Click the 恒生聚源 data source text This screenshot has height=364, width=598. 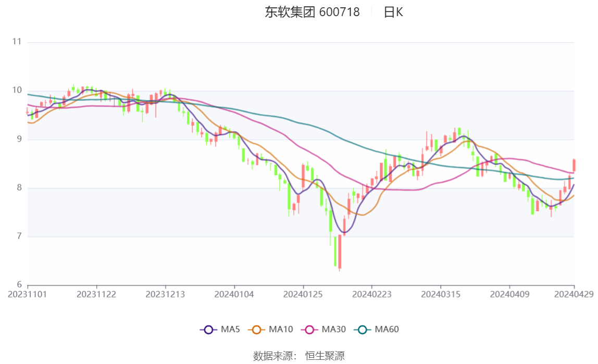click(325, 356)
